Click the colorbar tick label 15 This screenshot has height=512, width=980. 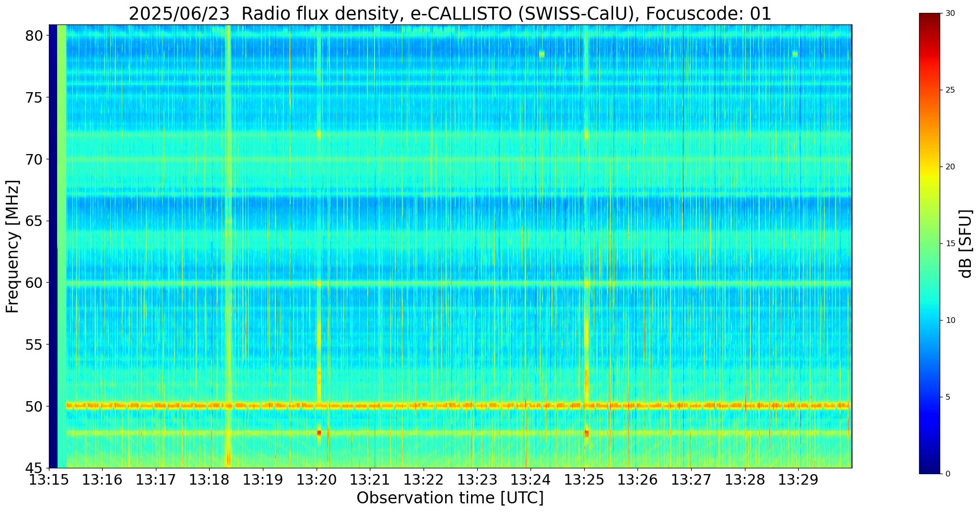[949, 244]
